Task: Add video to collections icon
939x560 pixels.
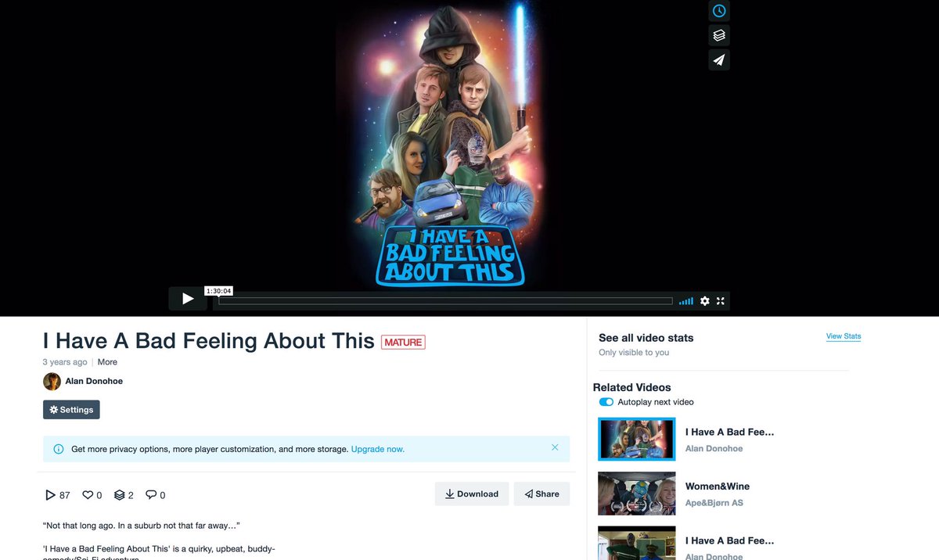Action: pyautogui.click(x=719, y=35)
